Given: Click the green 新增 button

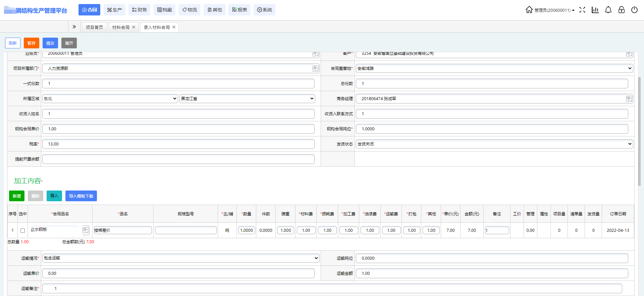Looking at the screenshot, I should coord(17,196).
